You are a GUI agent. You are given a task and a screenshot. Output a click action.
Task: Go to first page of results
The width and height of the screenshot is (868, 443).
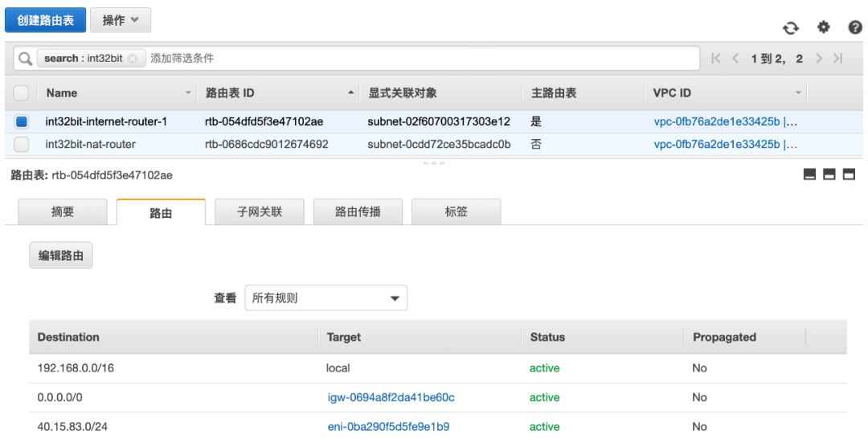coord(716,58)
